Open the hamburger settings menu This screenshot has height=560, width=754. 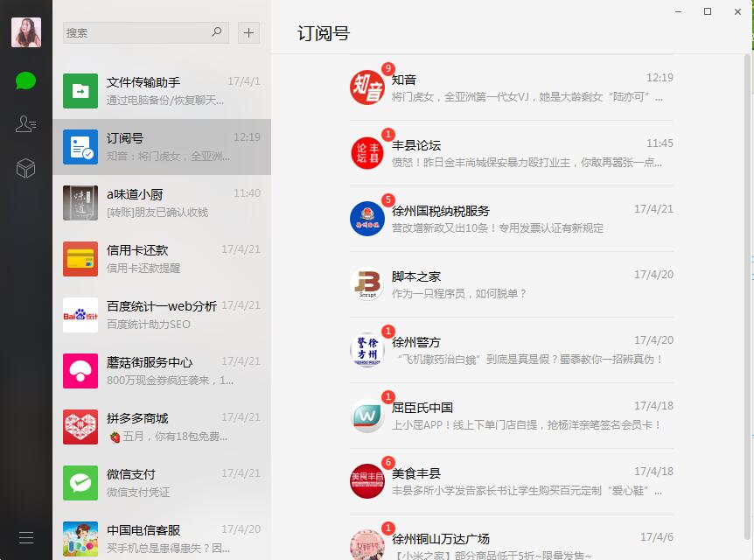pyautogui.click(x=26, y=537)
